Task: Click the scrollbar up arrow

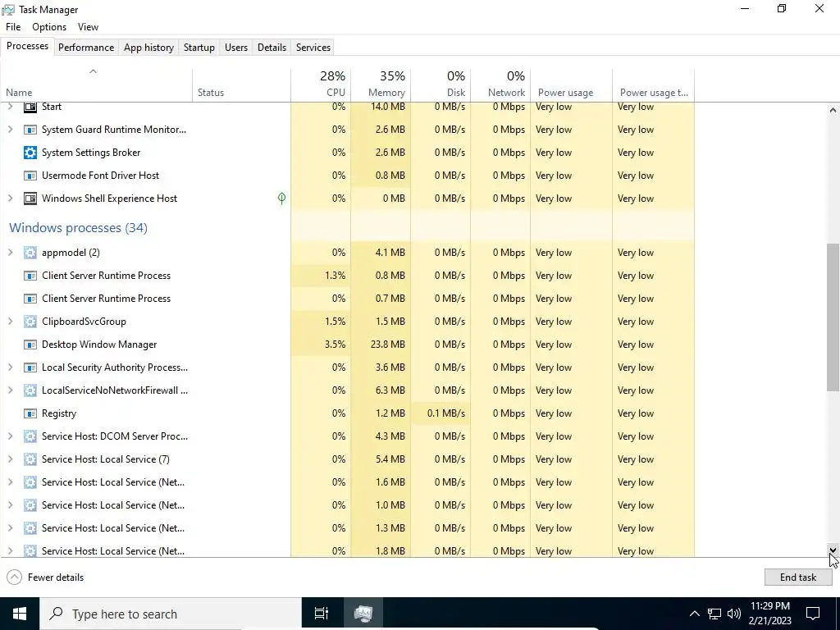Action: point(833,110)
